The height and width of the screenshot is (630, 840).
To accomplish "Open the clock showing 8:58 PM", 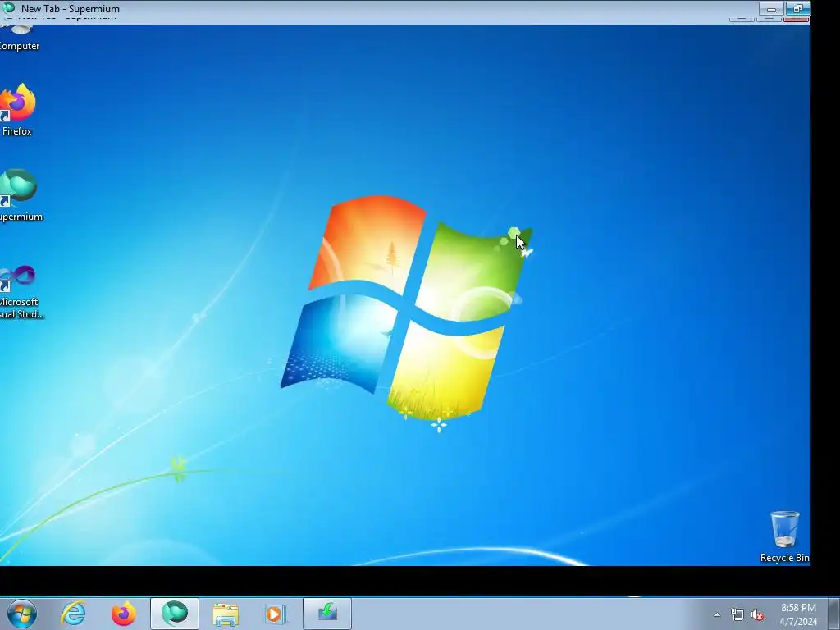I will (x=798, y=614).
